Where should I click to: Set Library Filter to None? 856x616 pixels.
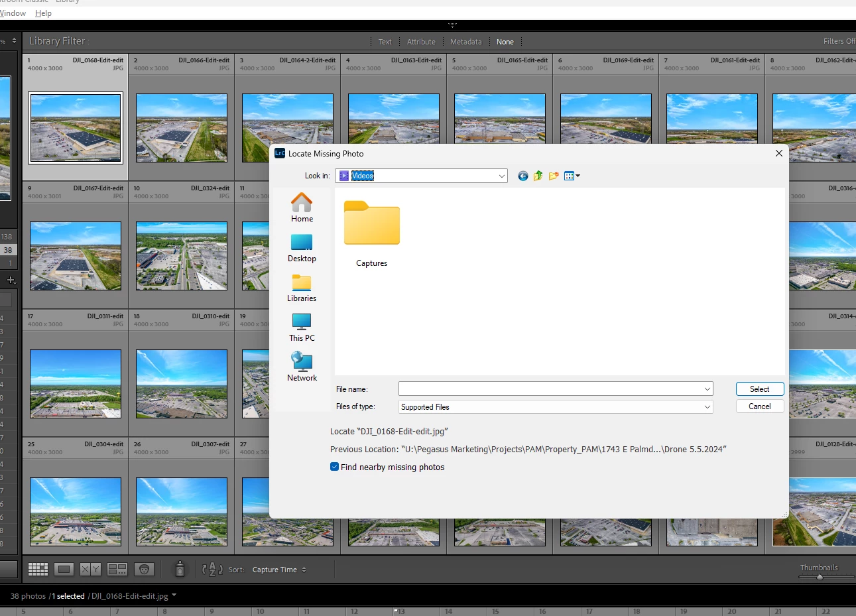coord(505,42)
